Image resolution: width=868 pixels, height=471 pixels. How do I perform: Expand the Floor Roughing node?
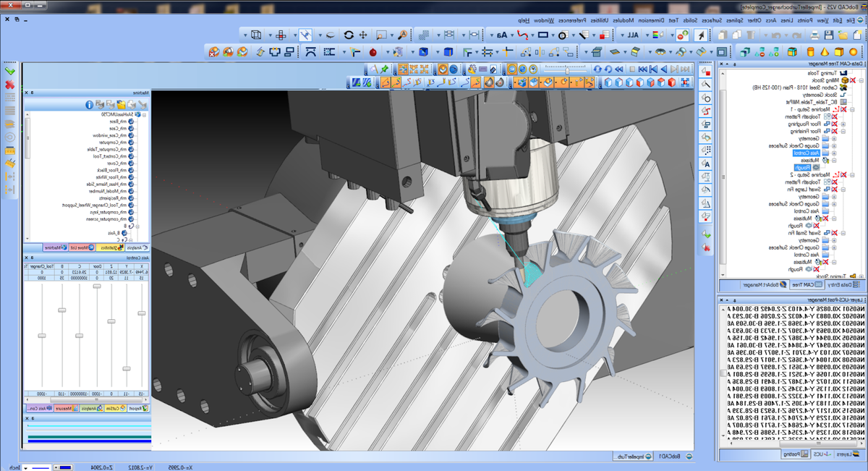point(843,124)
